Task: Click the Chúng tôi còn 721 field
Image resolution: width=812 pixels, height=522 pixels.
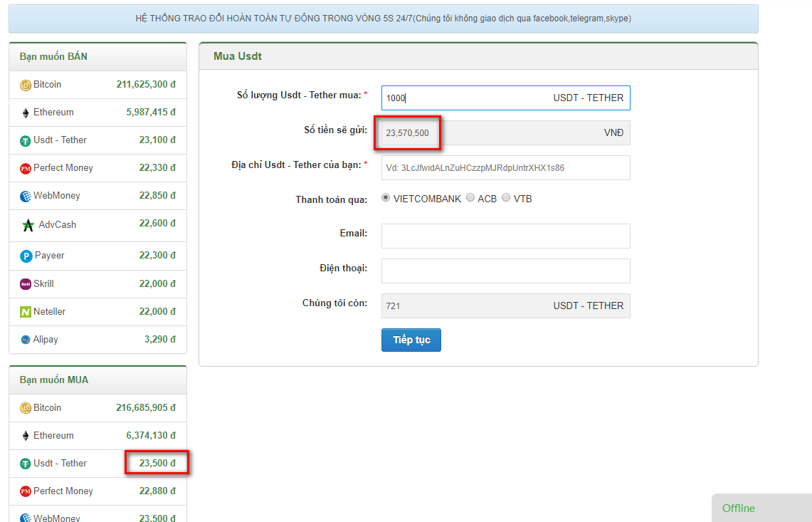Action: pos(505,306)
